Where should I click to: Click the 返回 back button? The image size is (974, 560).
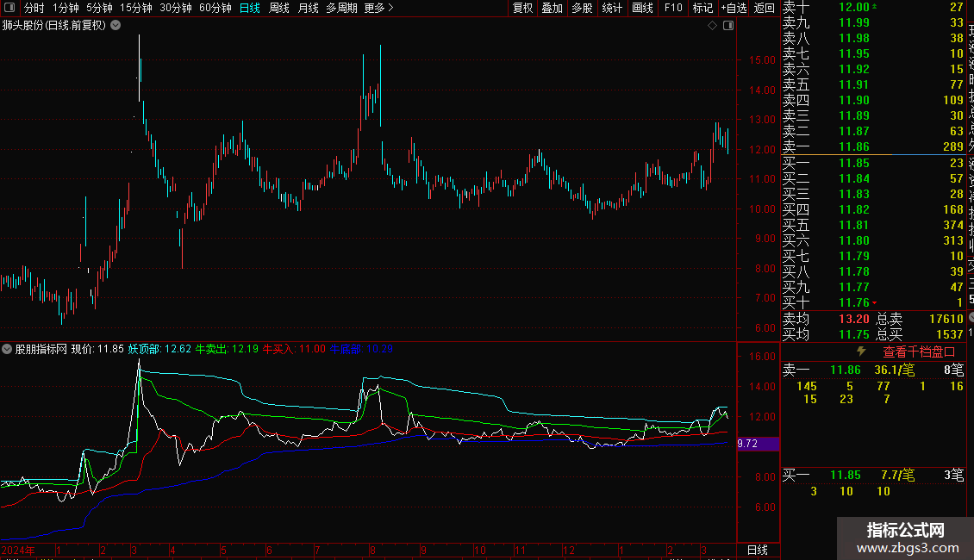(x=764, y=8)
